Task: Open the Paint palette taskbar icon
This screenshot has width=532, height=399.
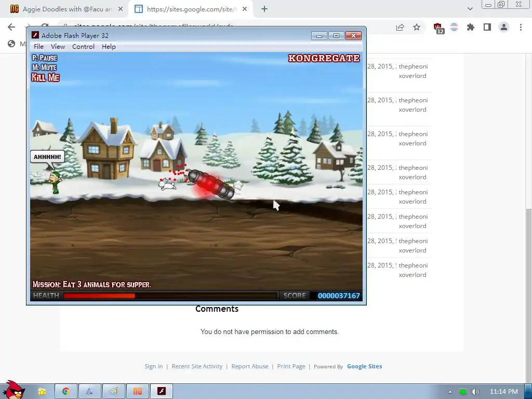Action: (114, 392)
